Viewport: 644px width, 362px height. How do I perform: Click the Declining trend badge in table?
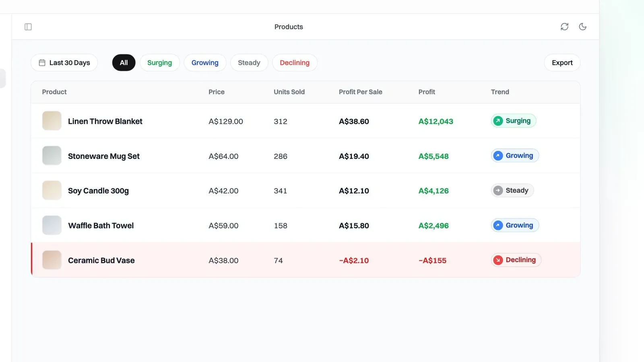(x=516, y=260)
